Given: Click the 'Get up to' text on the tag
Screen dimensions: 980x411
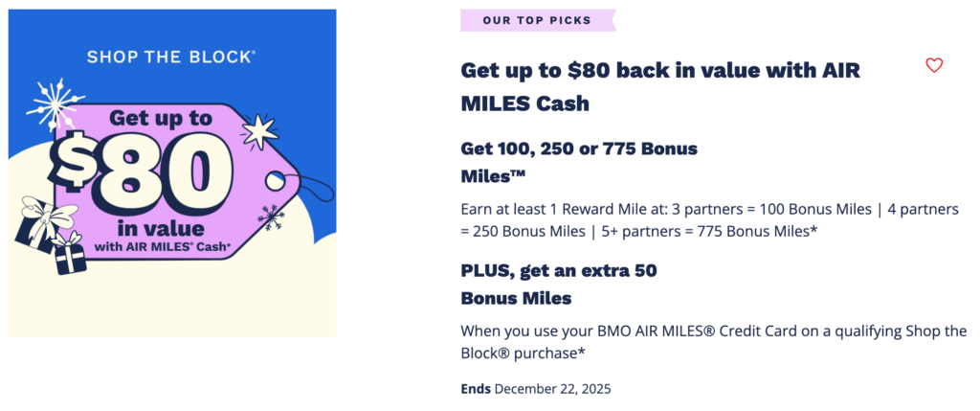Looking at the screenshot, I should click(160, 121).
